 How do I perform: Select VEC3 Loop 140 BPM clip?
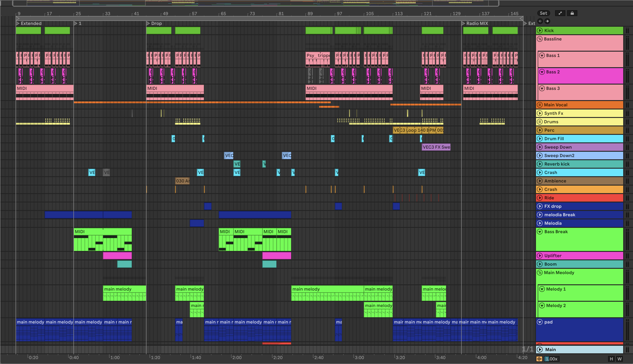(x=418, y=130)
